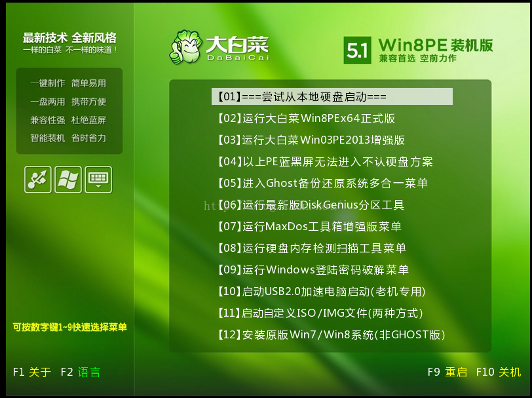Click the USB drive icon in left panel

point(38,180)
